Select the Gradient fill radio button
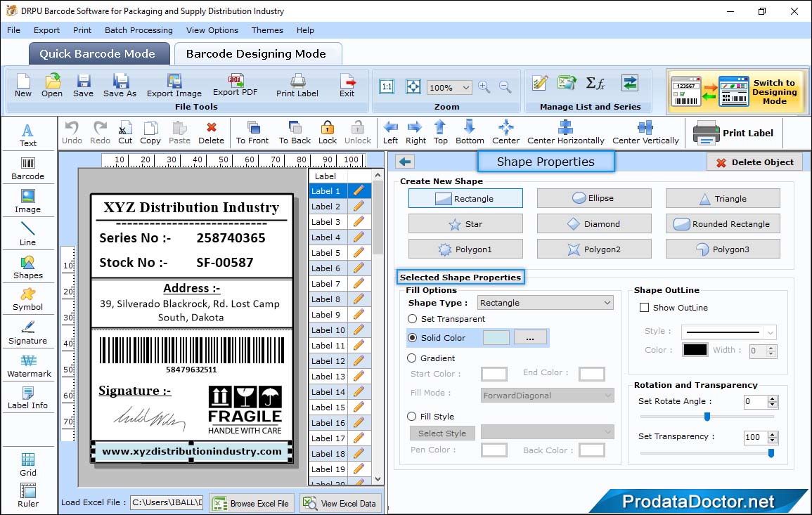The height and width of the screenshot is (515, 812). (x=412, y=358)
